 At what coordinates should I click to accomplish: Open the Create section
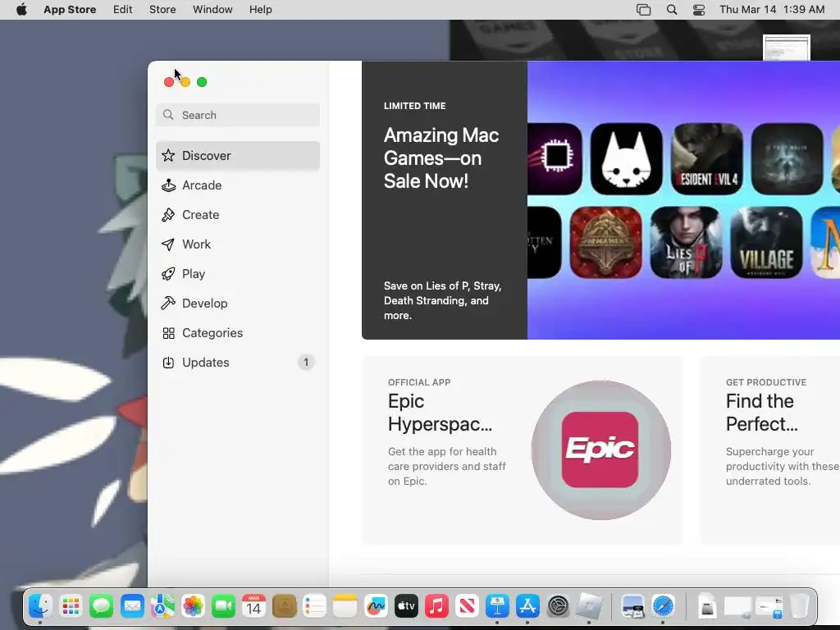pyautogui.click(x=238, y=215)
